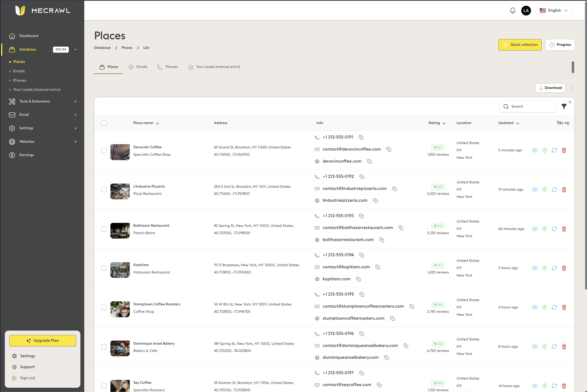
Task: Select the Devoción Coffee row checkbox
Action: coord(104,150)
